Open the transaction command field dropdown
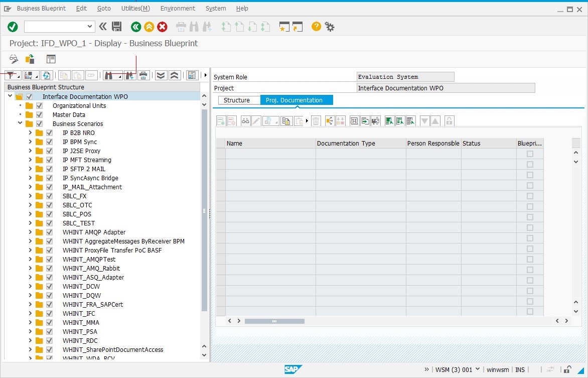Viewport: 588px width, 378px height. click(90, 27)
